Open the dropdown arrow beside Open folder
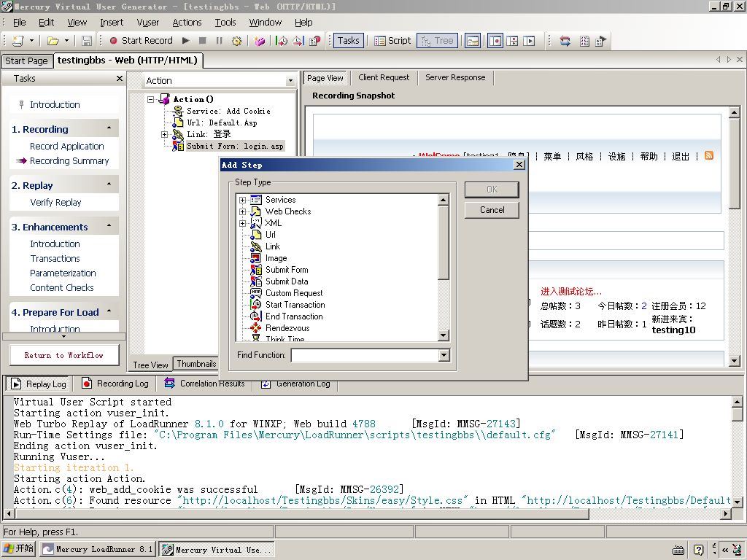The width and height of the screenshot is (747, 560). [x=66, y=41]
